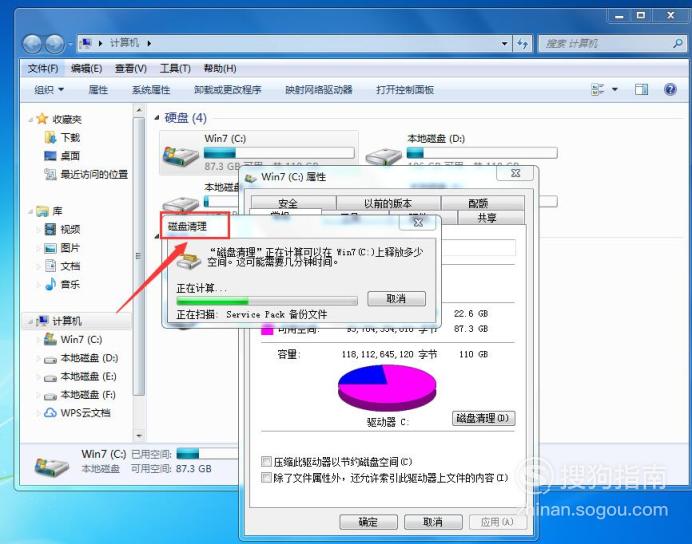Click the 下载 folder icon
This screenshot has width=692, height=544.
50,137
